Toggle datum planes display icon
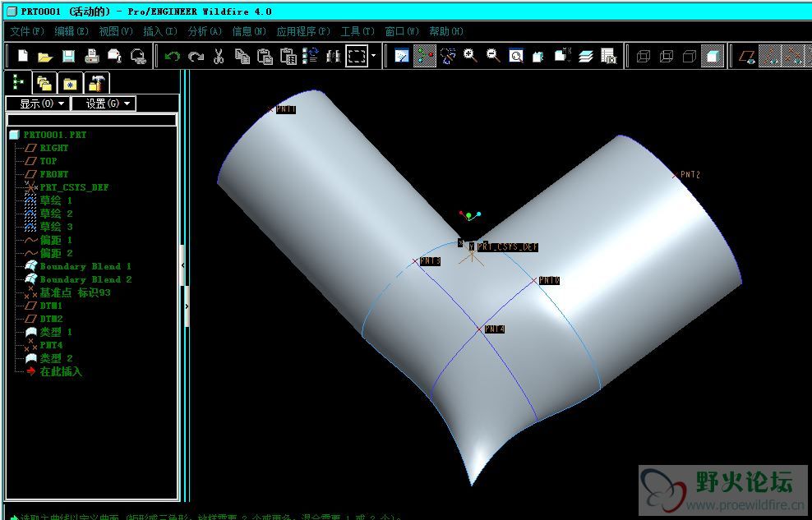Screen dimensions: 812x520 coord(747,56)
